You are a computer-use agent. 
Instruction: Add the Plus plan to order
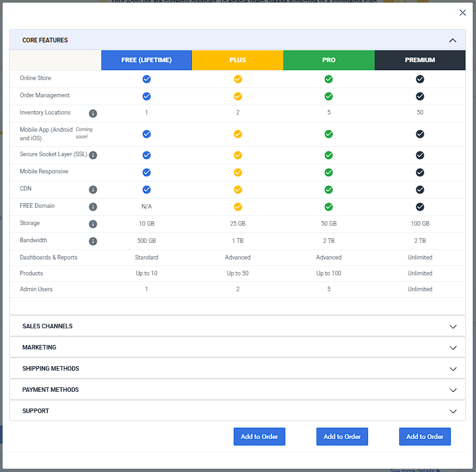coord(260,437)
